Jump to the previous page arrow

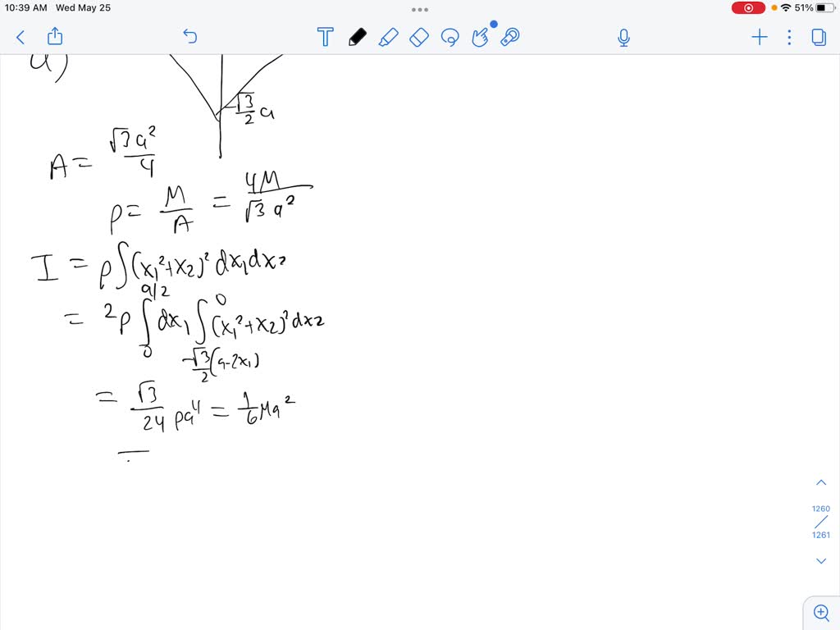[820, 482]
